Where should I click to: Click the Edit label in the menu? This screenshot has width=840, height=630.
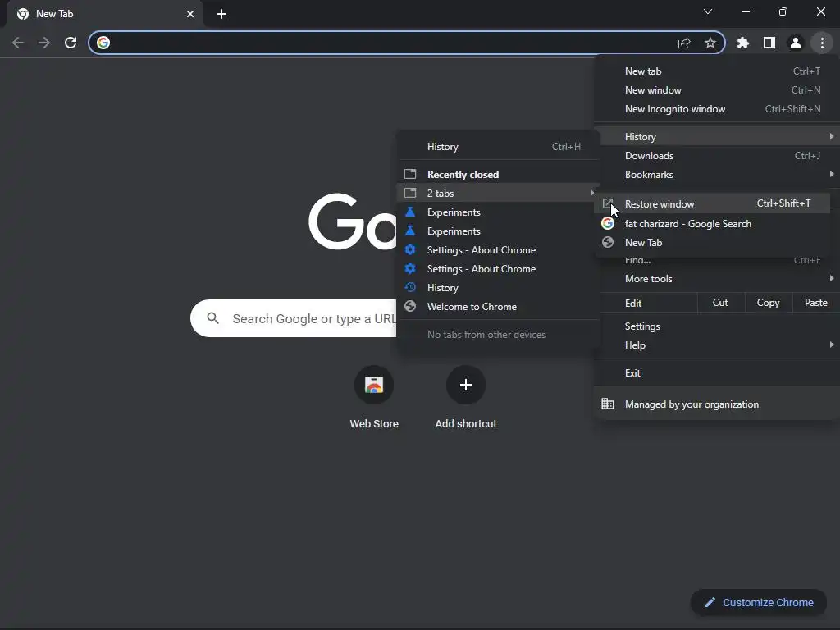tap(633, 303)
